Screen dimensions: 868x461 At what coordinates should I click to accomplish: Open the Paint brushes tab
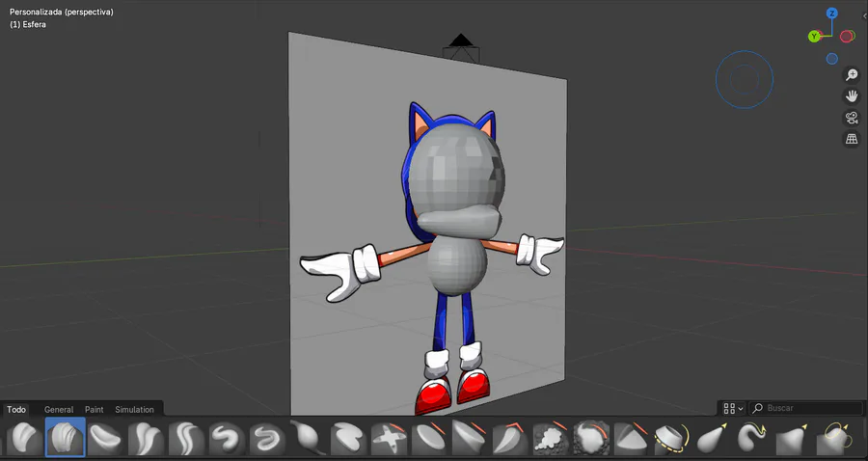click(95, 410)
